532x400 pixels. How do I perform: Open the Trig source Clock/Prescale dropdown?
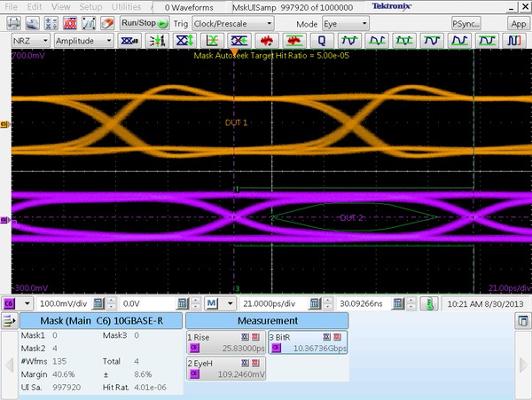[x=232, y=23]
